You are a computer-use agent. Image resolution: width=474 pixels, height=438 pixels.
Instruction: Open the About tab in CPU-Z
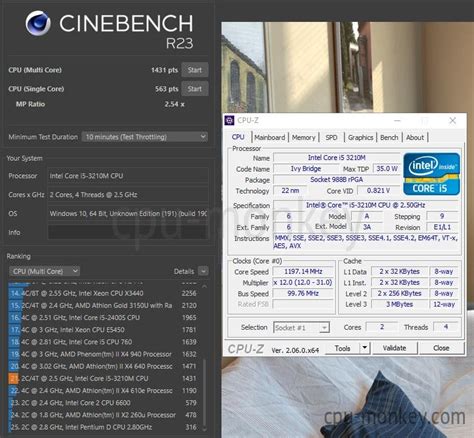(415, 137)
